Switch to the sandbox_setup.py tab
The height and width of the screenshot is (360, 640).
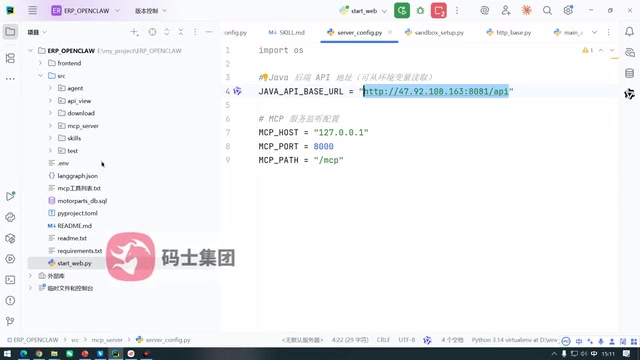(x=434, y=32)
